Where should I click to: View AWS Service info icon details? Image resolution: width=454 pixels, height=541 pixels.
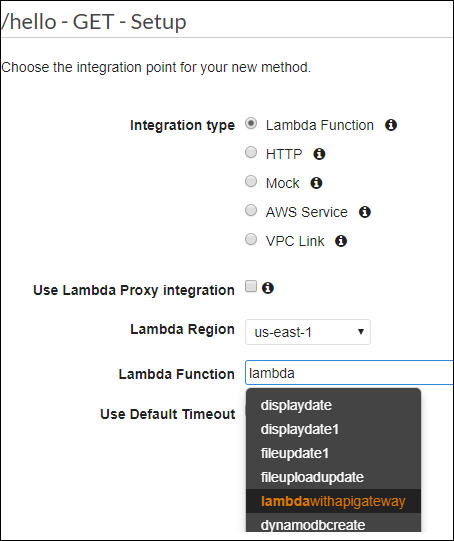365,212
